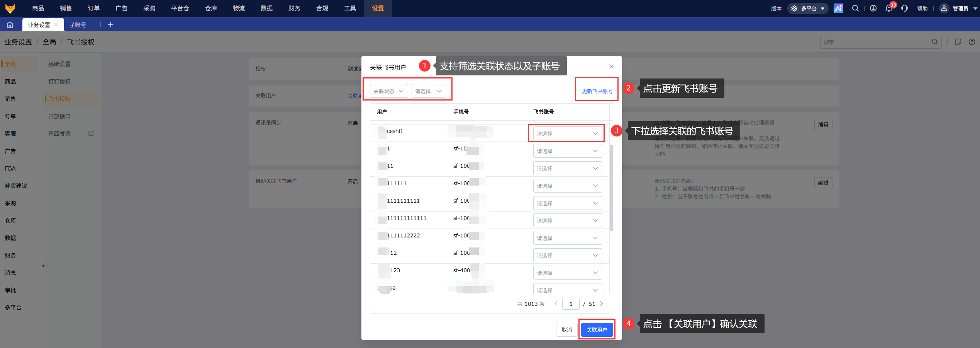The image size is (980, 348).
Task: Open the 管理员 user account menu
Action: (958, 8)
